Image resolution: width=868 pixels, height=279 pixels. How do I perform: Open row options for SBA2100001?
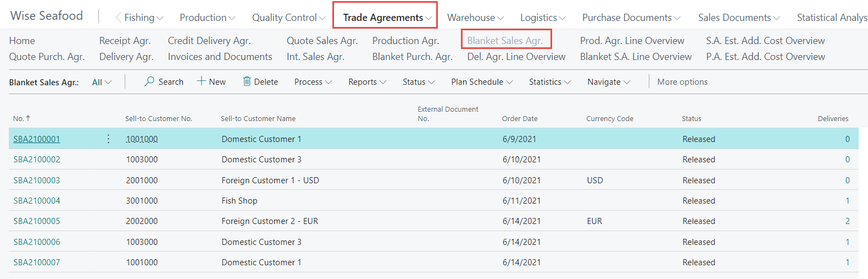click(x=108, y=139)
